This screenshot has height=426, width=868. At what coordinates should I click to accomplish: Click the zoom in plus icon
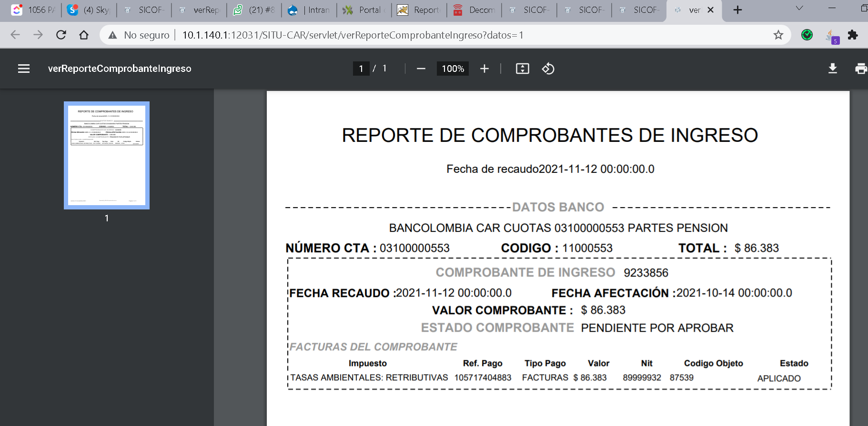point(484,69)
